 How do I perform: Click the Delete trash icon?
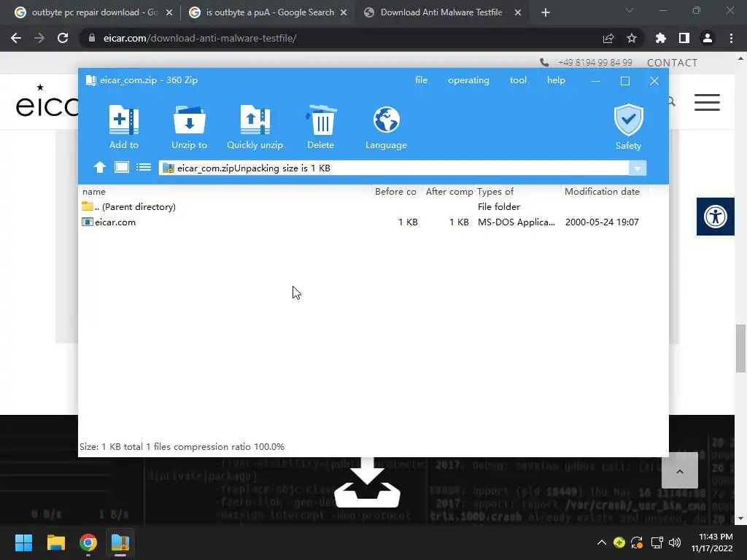[x=321, y=120]
